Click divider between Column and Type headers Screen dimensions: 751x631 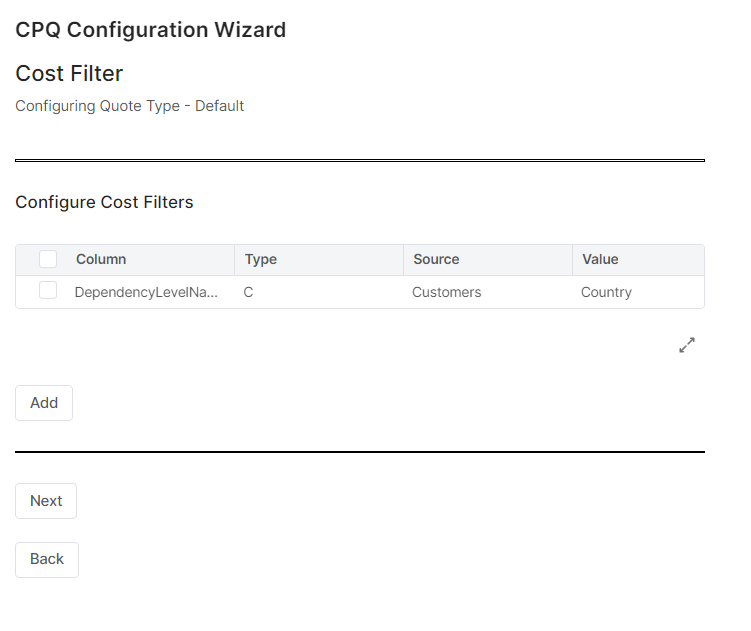coord(235,260)
